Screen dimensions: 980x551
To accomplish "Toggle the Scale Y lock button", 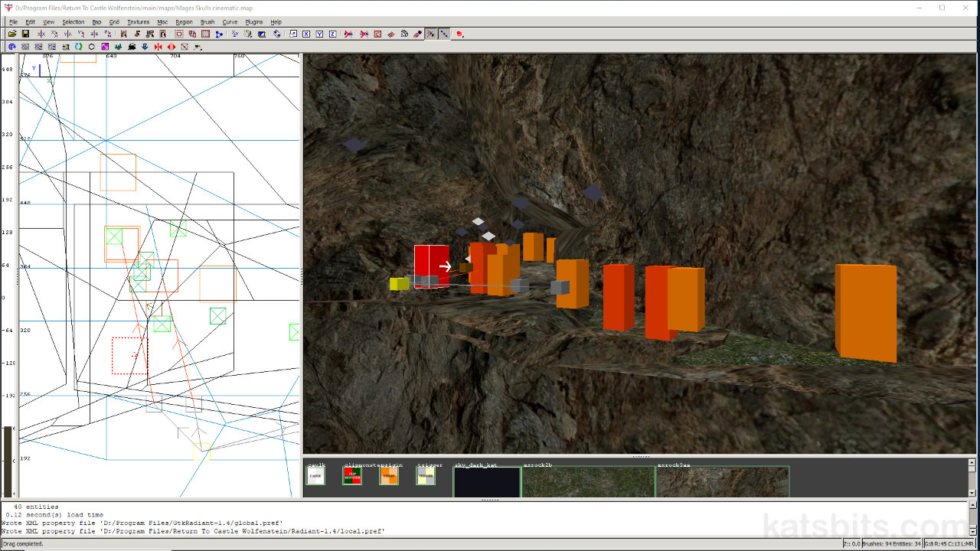I will tap(319, 34).
